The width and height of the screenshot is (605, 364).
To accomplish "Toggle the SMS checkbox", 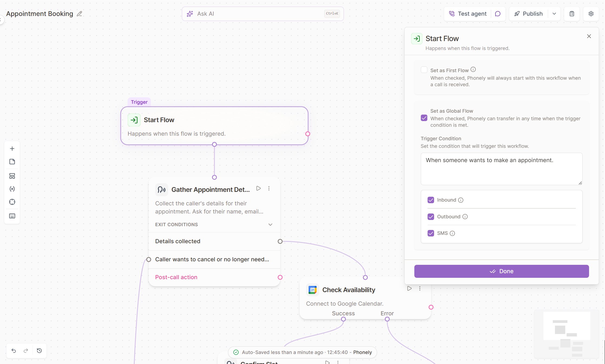I will [x=431, y=233].
